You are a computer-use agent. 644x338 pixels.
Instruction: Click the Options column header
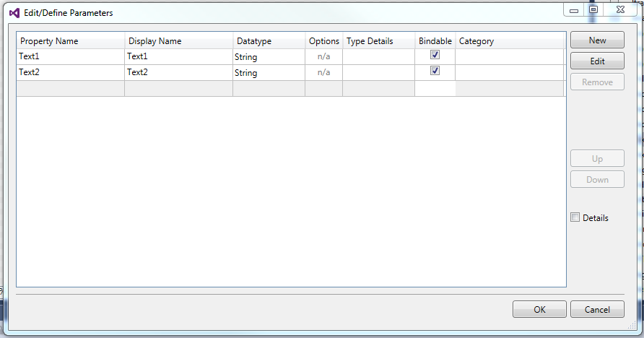tap(324, 41)
